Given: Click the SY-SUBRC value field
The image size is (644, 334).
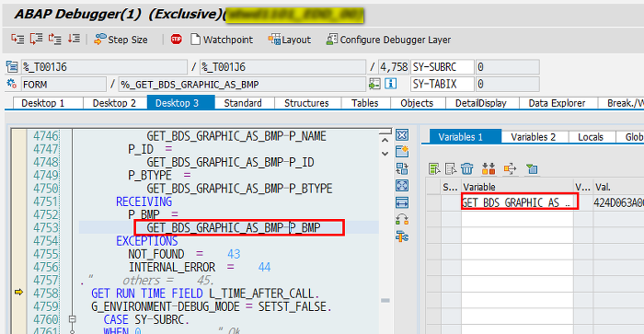Looking at the screenshot, I should (507, 66).
